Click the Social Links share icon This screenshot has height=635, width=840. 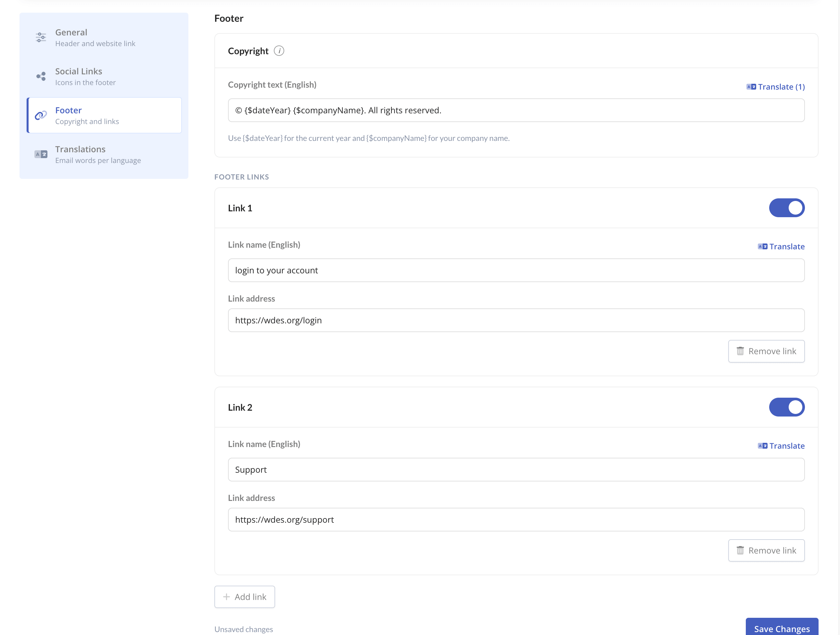point(41,76)
